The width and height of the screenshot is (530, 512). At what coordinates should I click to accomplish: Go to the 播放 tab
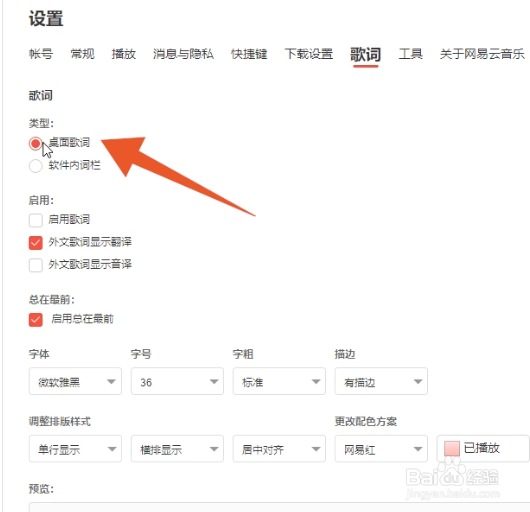point(124,54)
